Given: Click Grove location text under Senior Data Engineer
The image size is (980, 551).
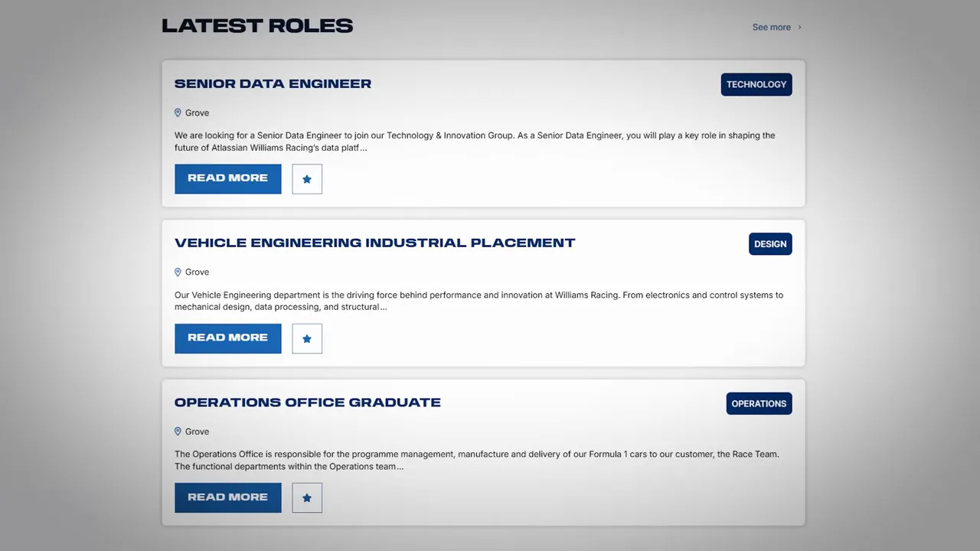Looking at the screenshot, I should (x=197, y=112).
